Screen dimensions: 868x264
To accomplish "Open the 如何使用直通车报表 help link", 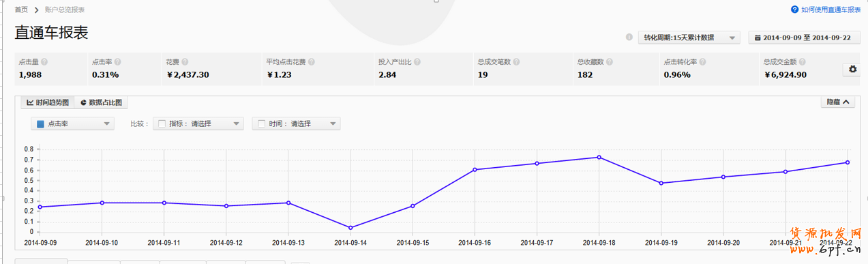I will click(825, 10).
